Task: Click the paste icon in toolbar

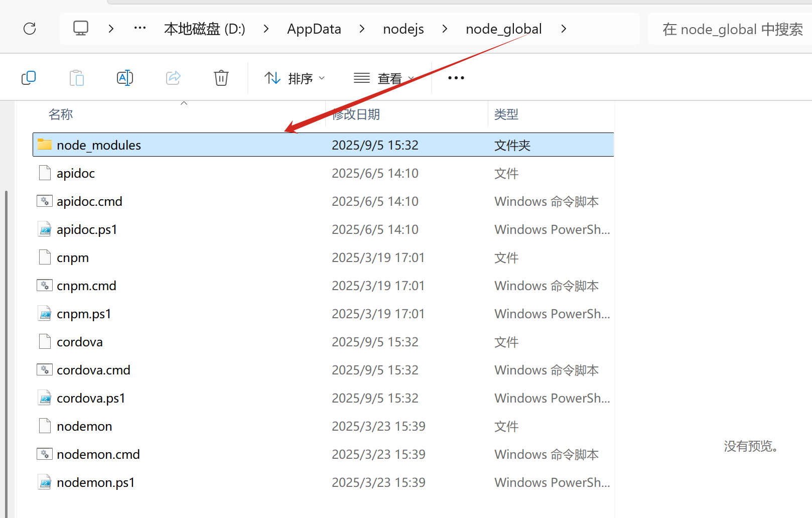Action: (x=76, y=78)
